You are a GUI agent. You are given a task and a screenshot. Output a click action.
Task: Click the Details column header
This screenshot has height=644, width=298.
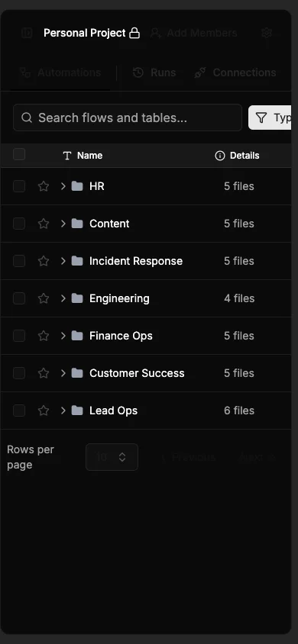(x=237, y=156)
